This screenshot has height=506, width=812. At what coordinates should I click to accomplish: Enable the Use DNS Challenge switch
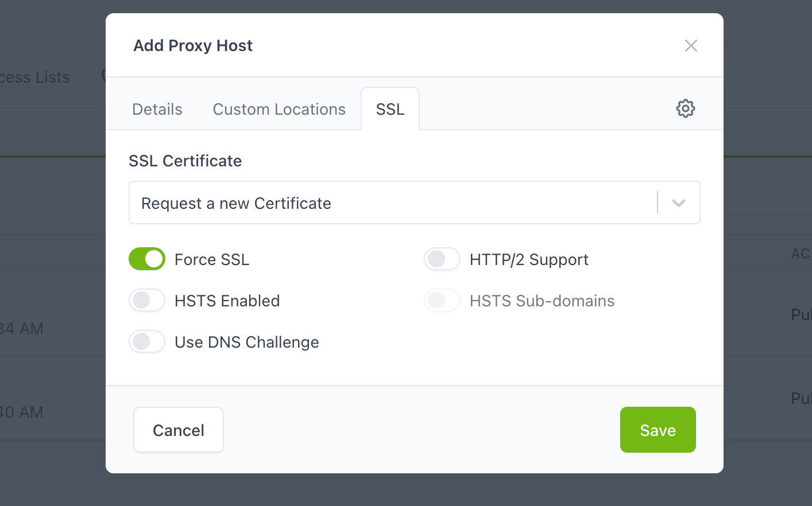[x=147, y=342]
